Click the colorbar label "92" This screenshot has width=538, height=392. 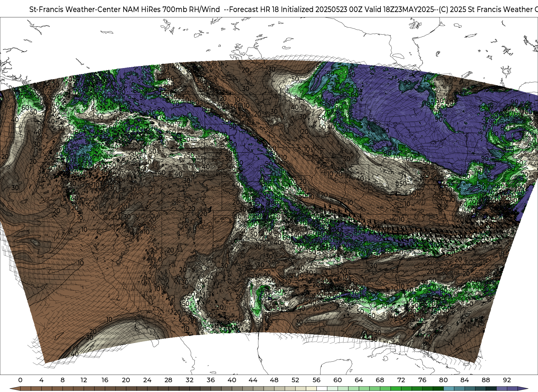[x=507, y=380]
